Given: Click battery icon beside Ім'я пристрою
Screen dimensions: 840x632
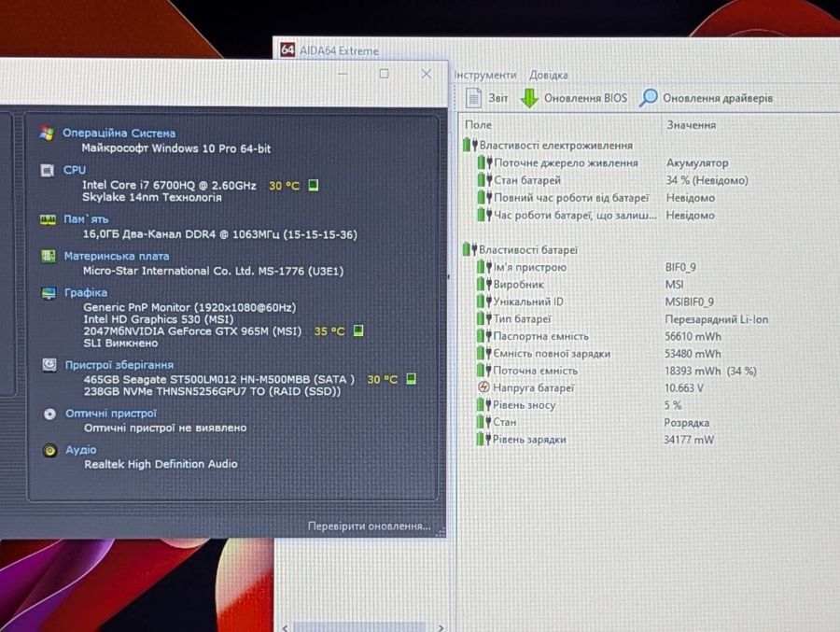Looking at the screenshot, I should 483,267.
